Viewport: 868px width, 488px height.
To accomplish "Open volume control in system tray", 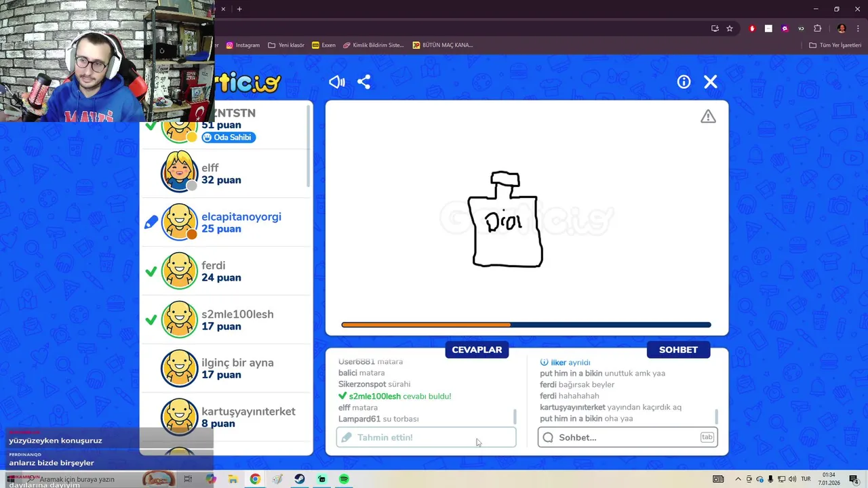I will click(x=792, y=479).
